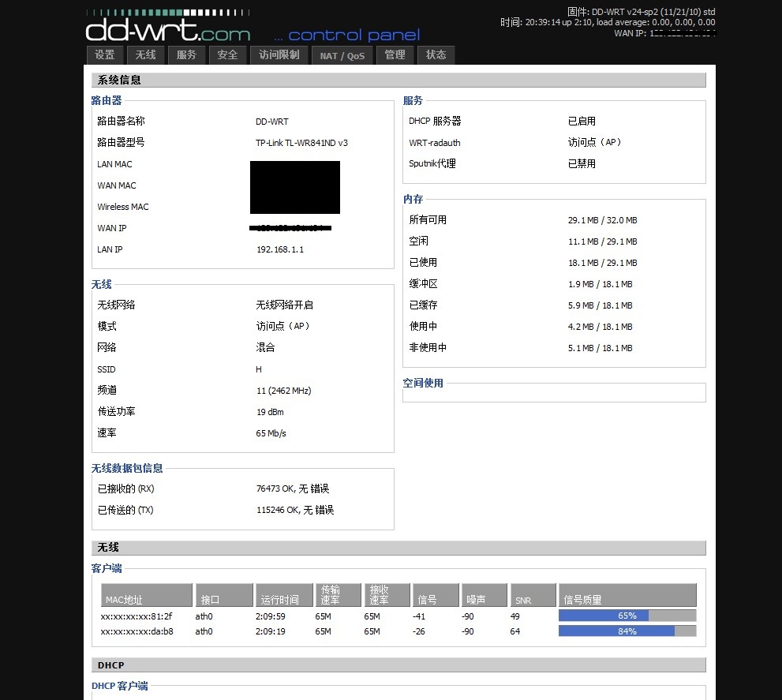Switch to the 无线 (Wireless) tab
Screen dimensions: 782x700
(145, 54)
